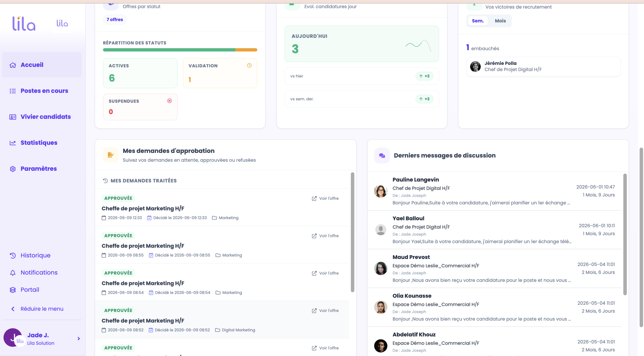Switch victories to Mois tab
This screenshot has height=356, width=644.
click(500, 21)
